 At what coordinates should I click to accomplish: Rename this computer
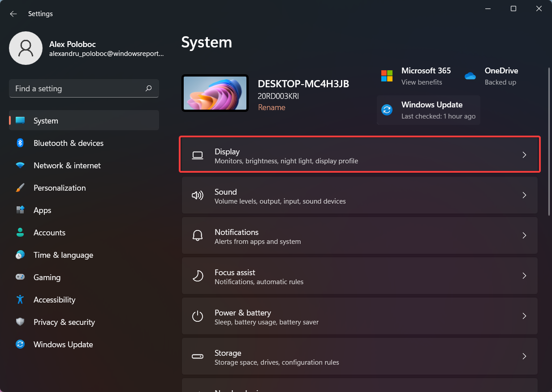272,107
